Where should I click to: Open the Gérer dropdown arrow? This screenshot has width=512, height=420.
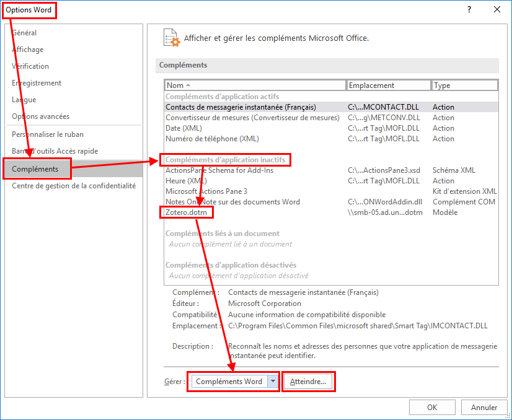273,382
